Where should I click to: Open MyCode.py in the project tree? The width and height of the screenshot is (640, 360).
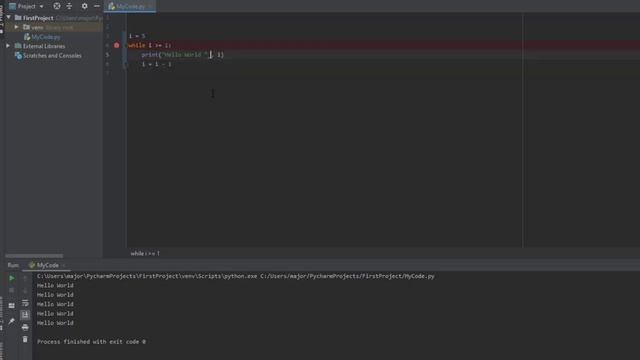pyautogui.click(x=46, y=37)
